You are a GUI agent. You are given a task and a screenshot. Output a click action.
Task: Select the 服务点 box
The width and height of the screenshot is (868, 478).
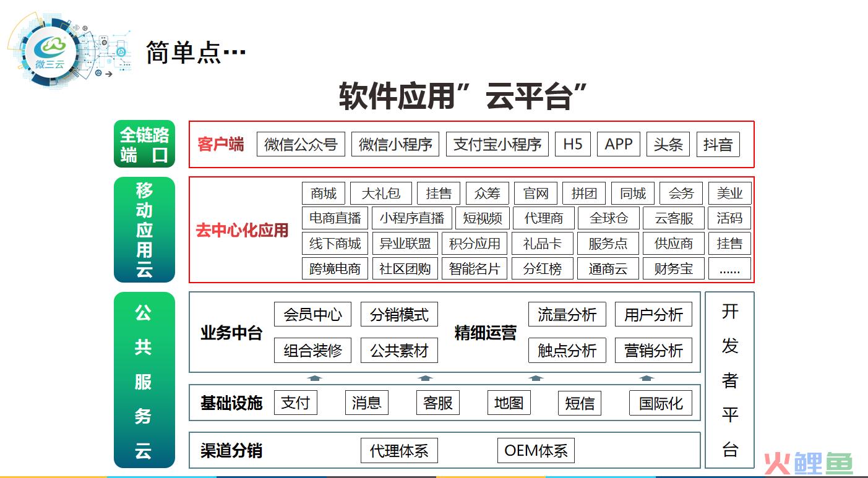[608, 244]
